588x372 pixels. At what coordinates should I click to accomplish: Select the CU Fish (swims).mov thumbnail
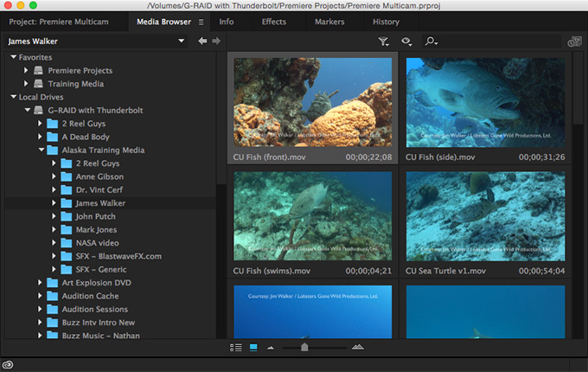(x=313, y=216)
